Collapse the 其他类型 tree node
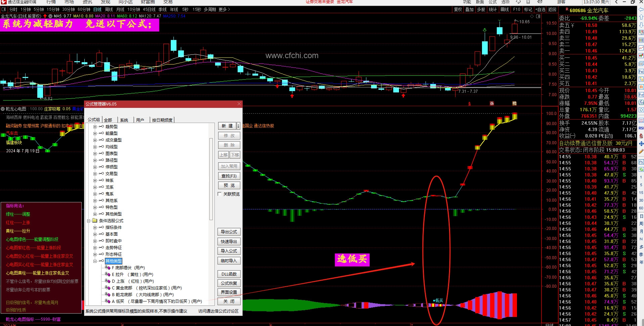 click(95, 261)
